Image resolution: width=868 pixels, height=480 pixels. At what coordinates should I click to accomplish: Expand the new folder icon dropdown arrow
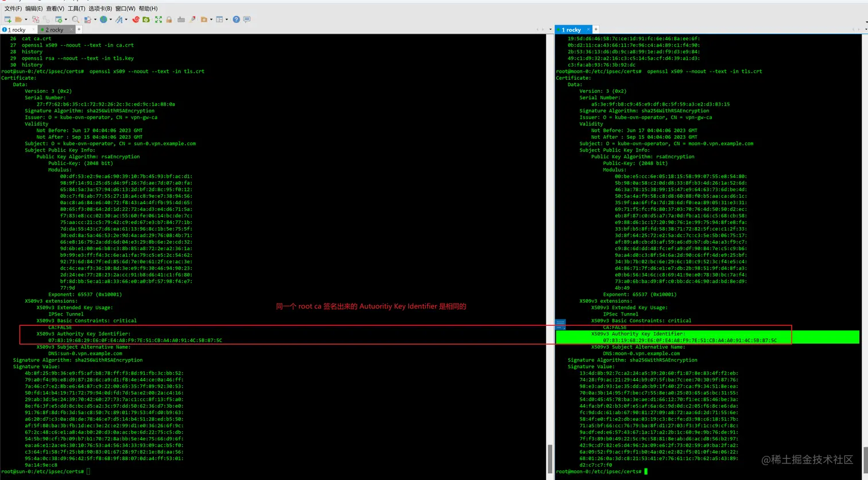(x=211, y=19)
